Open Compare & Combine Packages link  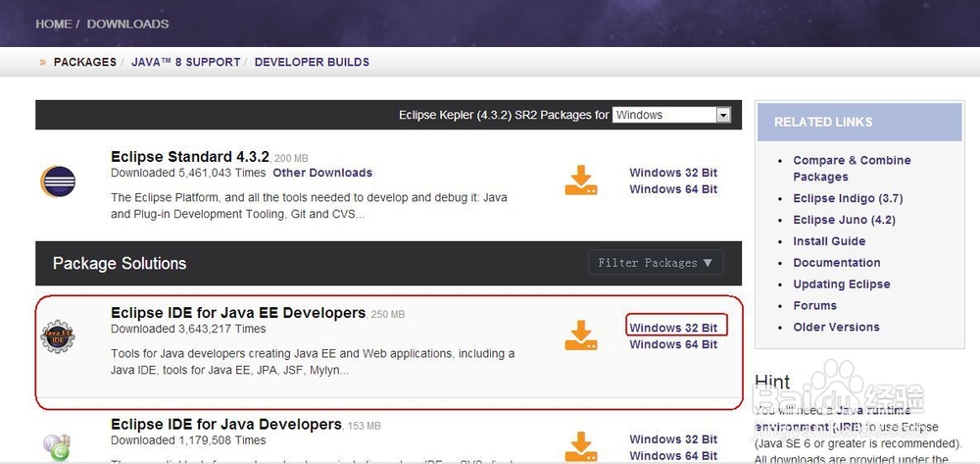click(x=852, y=168)
